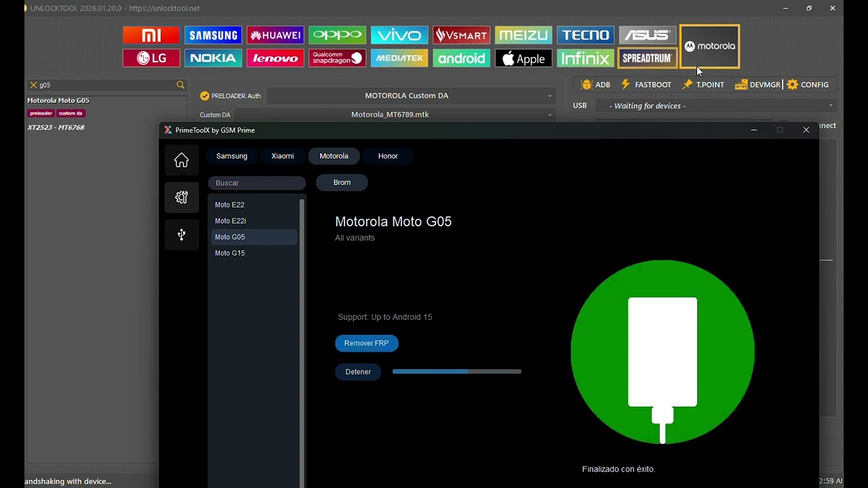Click the search magnifier icon in UnlockTool
The image size is (868, 488).
[x=180, y=85]
